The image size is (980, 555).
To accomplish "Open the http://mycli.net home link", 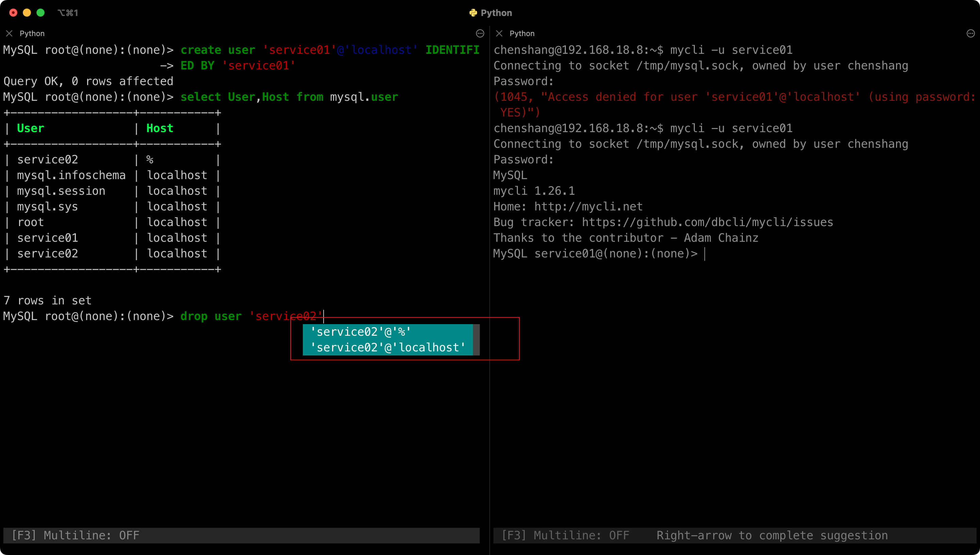I will tap(588, 207).
